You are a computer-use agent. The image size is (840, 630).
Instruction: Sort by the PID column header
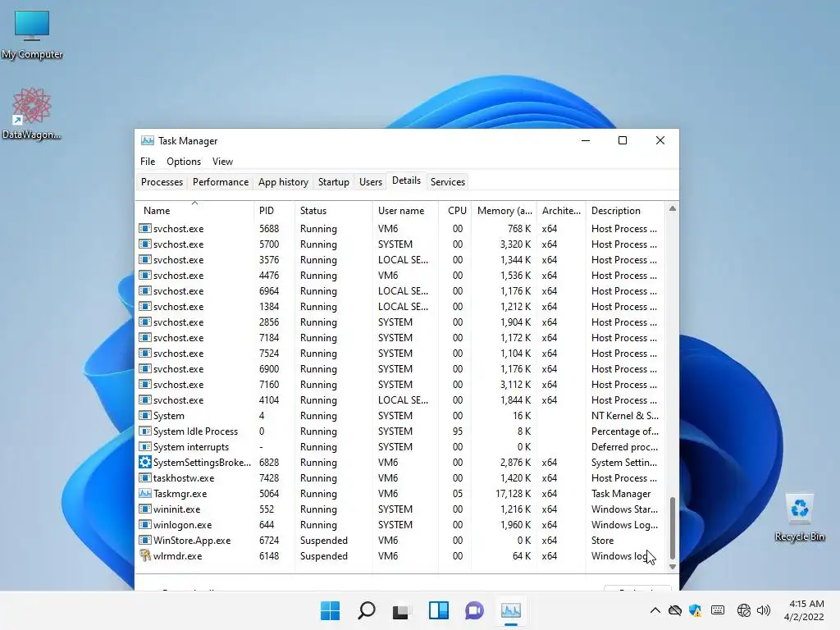(x=274, y=211)
